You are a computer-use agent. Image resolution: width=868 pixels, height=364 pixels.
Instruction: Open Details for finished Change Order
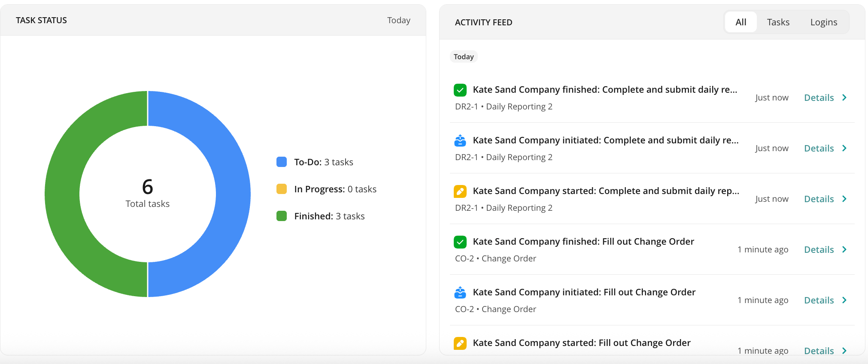(819, 250)
